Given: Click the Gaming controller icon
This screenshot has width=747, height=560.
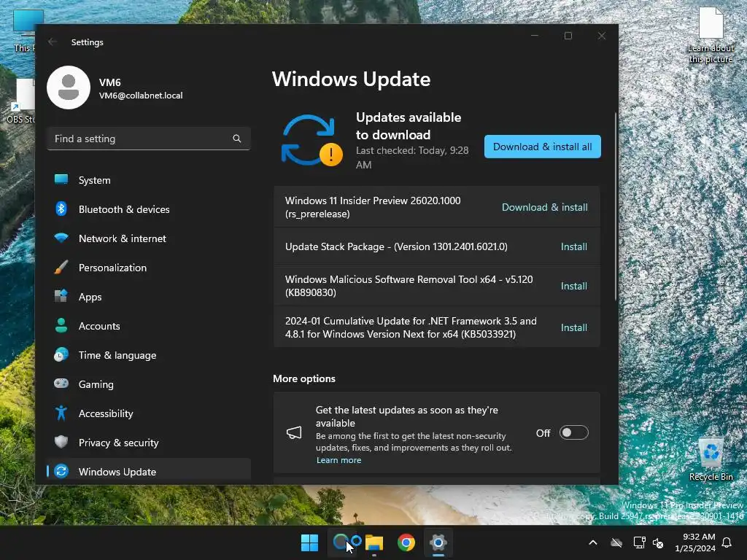Looking at the screenshot, I should point(61,384).
